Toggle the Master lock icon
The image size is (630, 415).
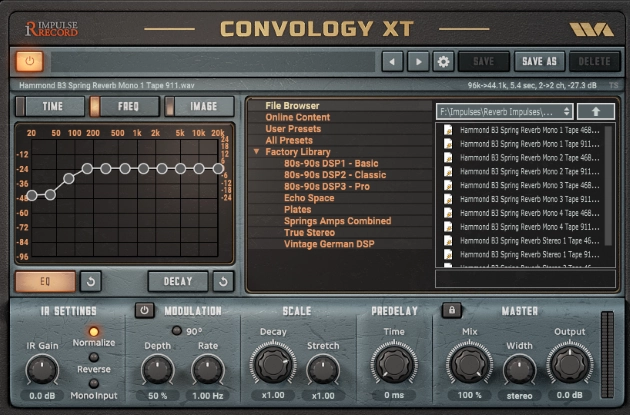(x=452, y=310)
